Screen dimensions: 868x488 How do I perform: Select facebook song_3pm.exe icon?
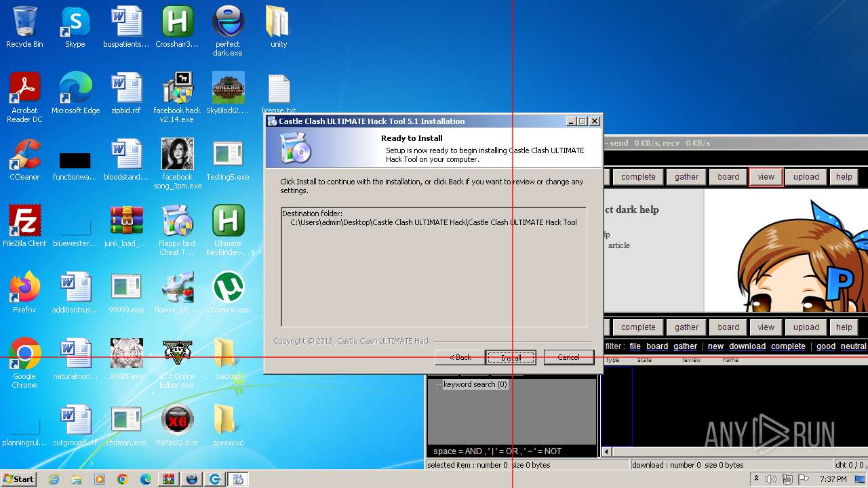pos(177,164)
